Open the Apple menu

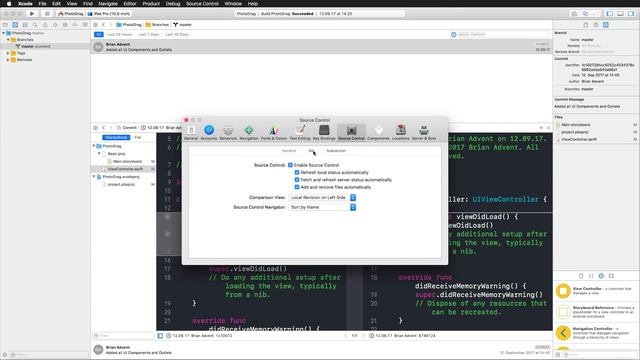pyautogui.click(x=9, y=4)
